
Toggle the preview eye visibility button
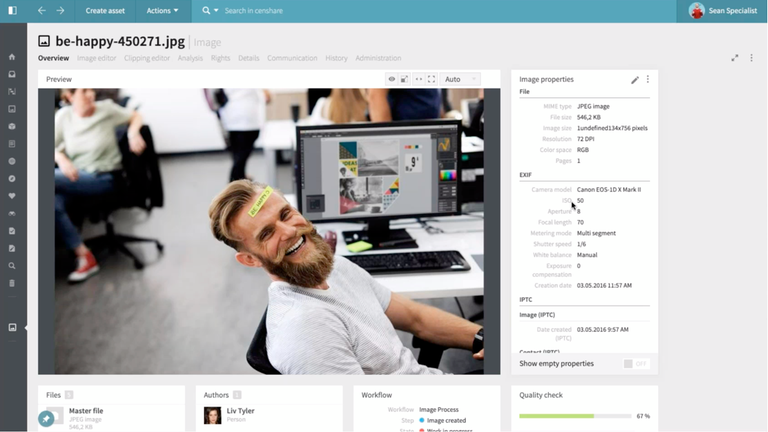coord(391,79)
